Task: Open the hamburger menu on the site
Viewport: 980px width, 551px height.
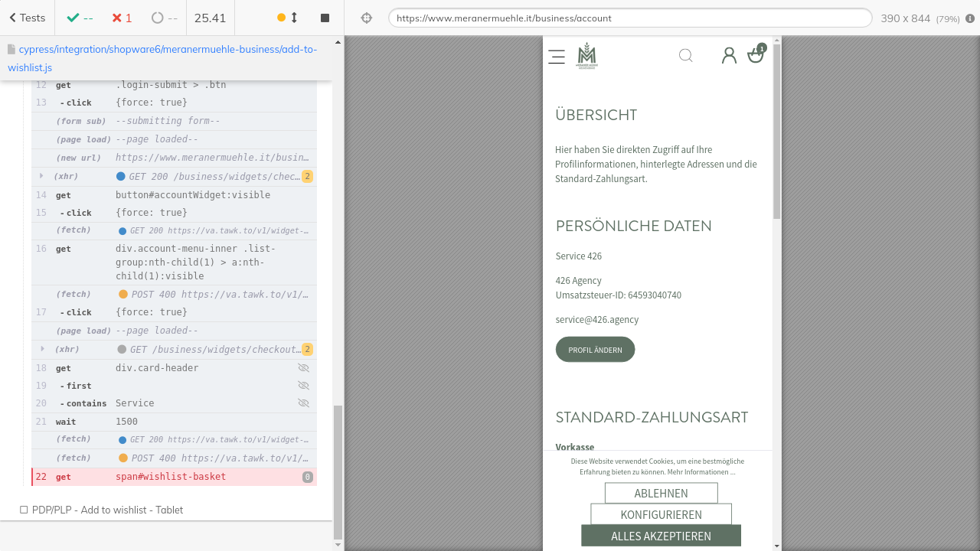Action: (557, 56)
